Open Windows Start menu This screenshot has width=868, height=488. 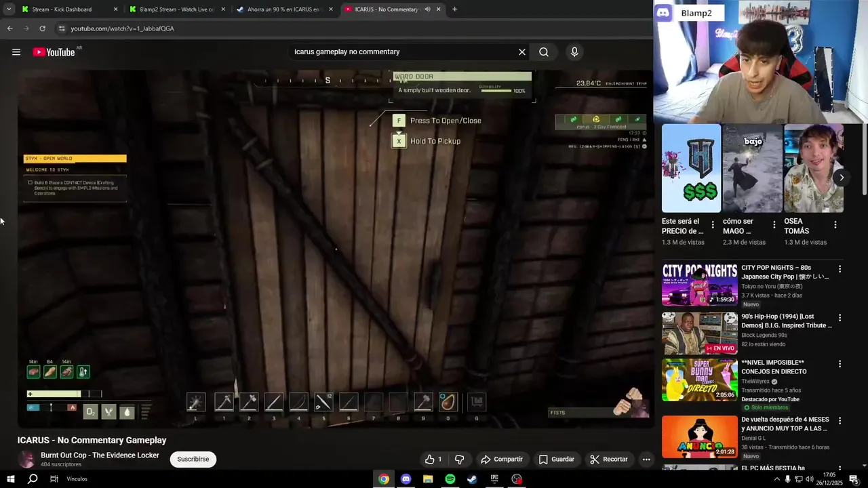[x=11, y=479]
